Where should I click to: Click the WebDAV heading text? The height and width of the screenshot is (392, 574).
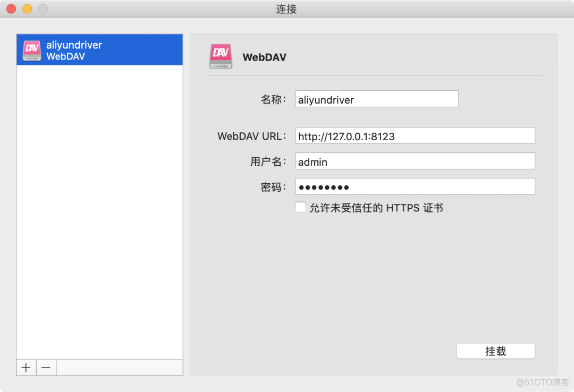tap(264, 57)
